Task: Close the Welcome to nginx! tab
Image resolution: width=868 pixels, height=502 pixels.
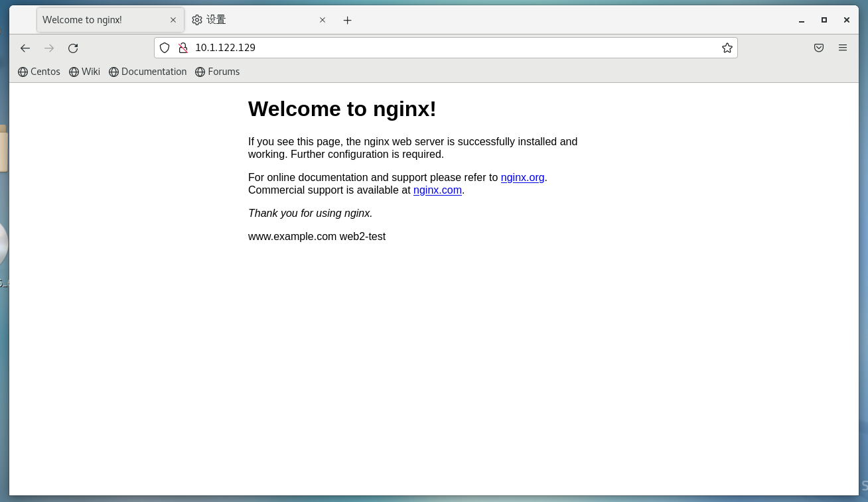Action: coord(173,20)
